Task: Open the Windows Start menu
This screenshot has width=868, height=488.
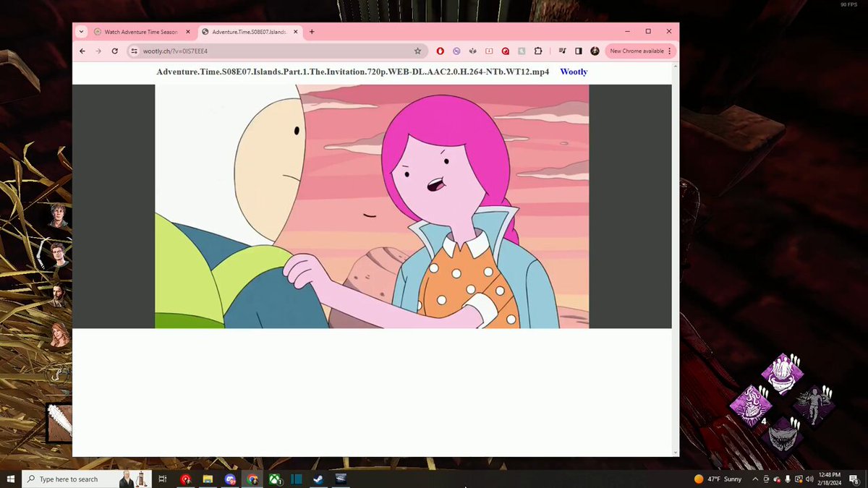Action: pyautogui.click(x=11, y=479)
